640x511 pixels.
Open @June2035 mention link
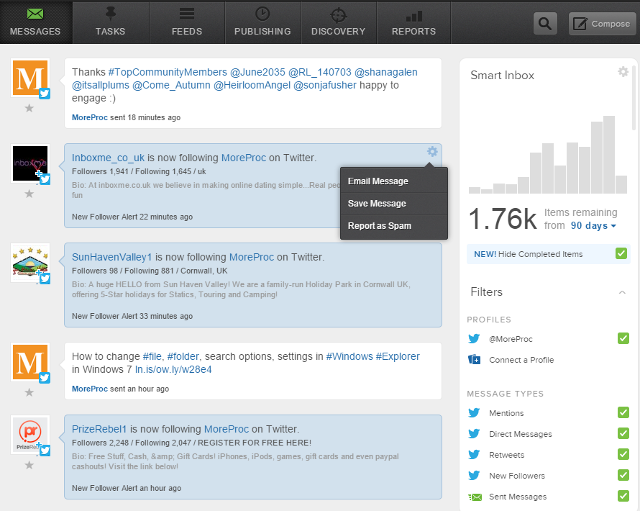pyautogui.click(x=258, y=72)
